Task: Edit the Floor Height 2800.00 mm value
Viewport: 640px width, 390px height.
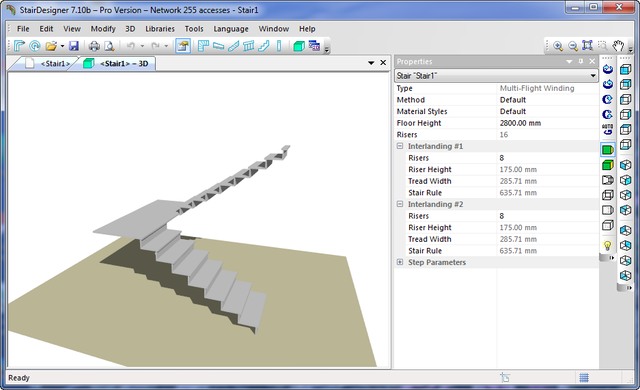Action: point(548,123)
